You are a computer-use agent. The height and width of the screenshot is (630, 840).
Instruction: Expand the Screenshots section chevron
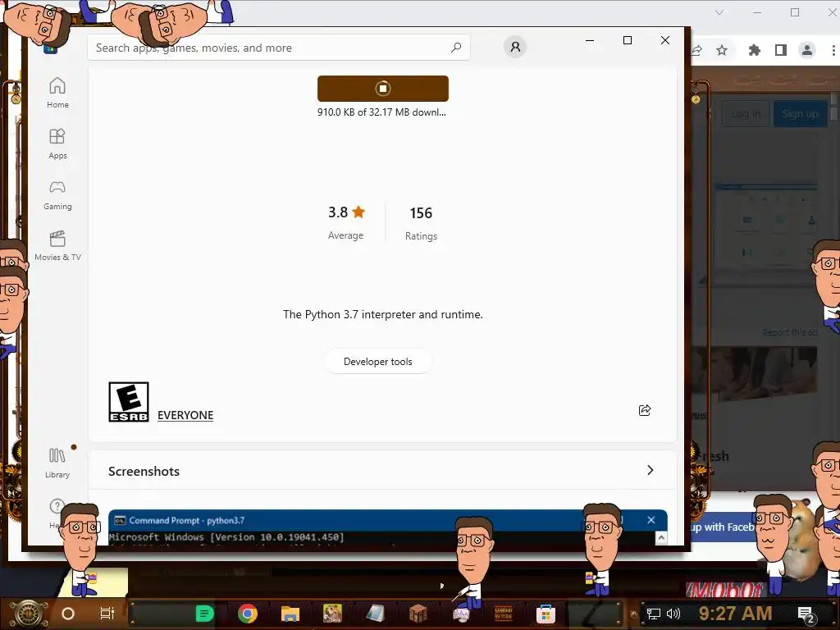point(650,470)
